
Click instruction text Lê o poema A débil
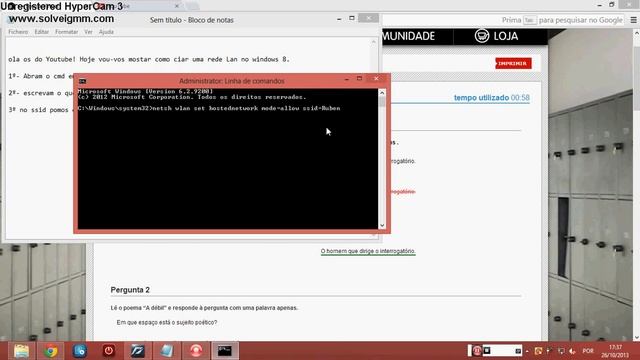pos(204,308)
